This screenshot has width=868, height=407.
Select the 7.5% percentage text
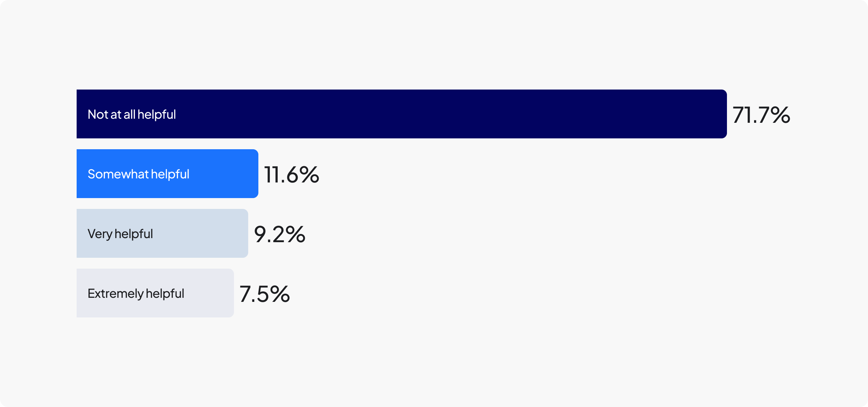[265, 294]
